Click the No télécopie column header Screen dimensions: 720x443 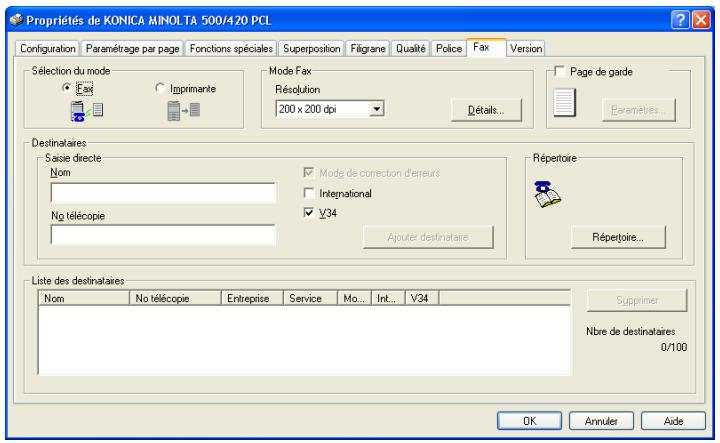[x=175, y=298]
